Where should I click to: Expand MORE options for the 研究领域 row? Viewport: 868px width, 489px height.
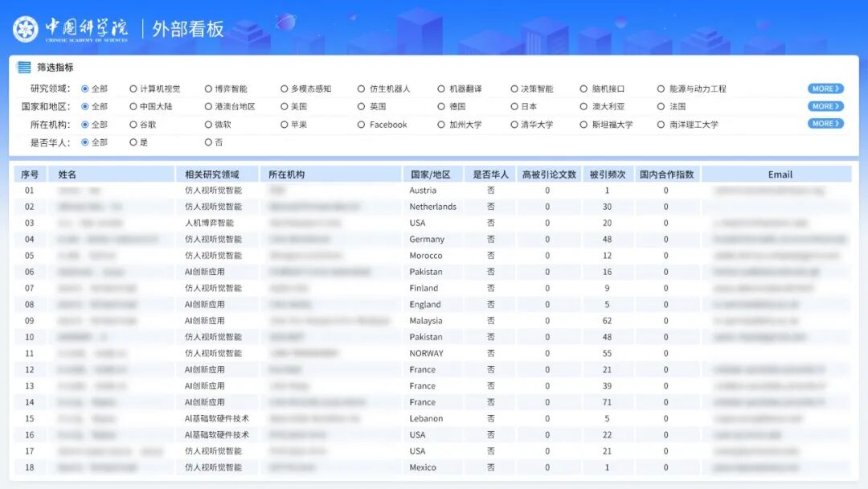pos(825,89)
